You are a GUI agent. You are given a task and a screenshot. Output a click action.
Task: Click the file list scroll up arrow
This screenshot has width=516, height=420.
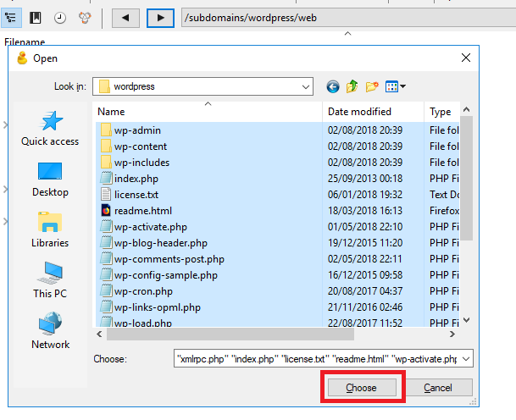pyautogui.click(x=466, y=109)
